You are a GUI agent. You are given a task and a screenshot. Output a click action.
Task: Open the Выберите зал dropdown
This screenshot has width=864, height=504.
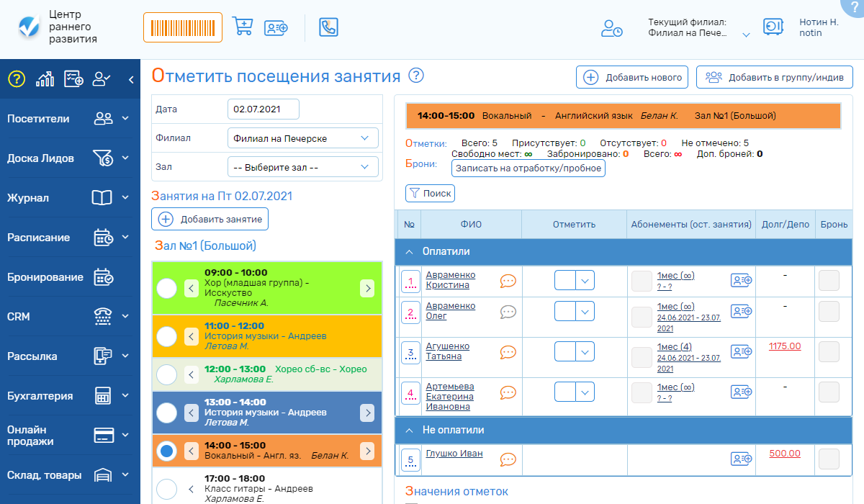click(x=302, y=167)
